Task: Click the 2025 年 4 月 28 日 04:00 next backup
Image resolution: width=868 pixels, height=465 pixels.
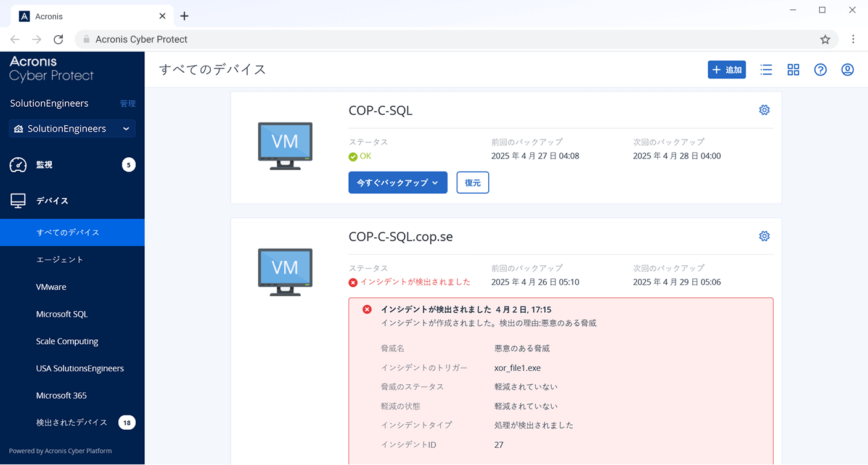Action: coord(677,156)
